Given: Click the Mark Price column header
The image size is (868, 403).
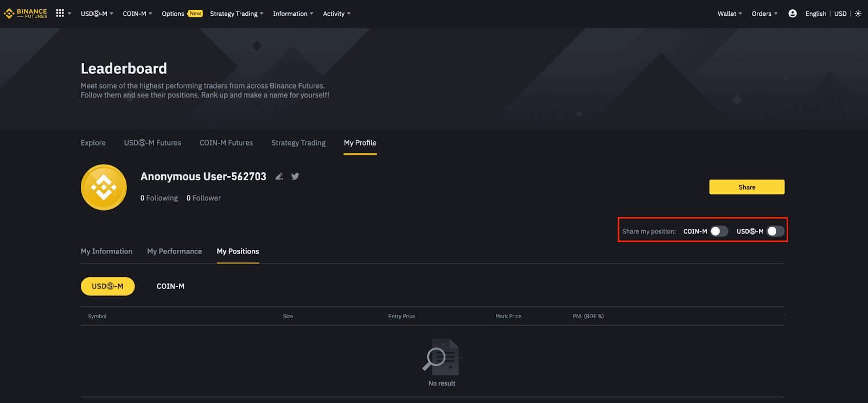Looking at the screenshot, I should (508, 316).
